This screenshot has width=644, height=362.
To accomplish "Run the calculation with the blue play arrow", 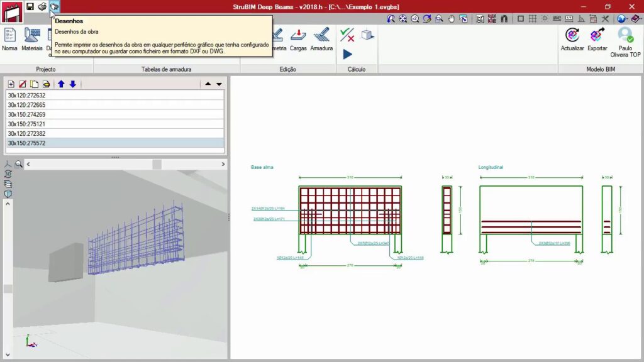I will [347, 55].
